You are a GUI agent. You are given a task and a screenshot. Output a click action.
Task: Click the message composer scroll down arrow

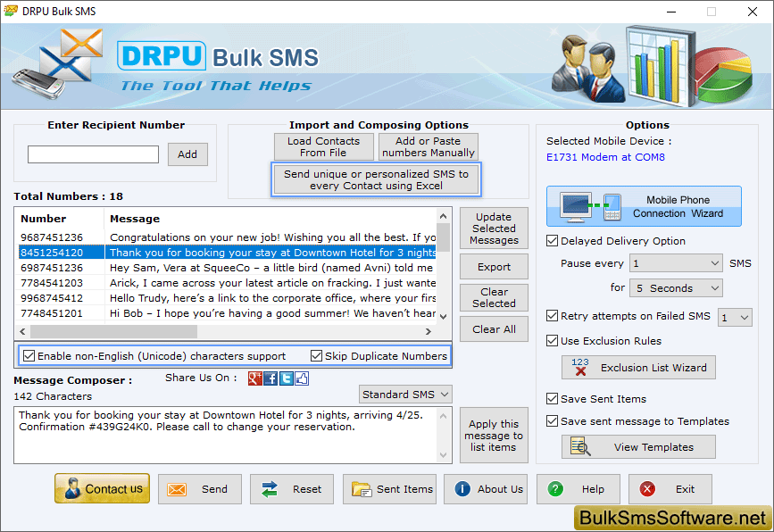pyautogui.click(x=444, y=455)
